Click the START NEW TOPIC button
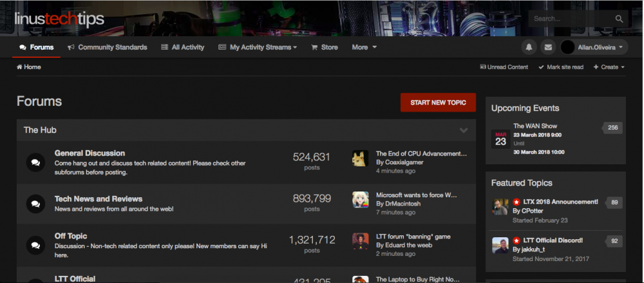Screen dimensions: 644x283 438,102
